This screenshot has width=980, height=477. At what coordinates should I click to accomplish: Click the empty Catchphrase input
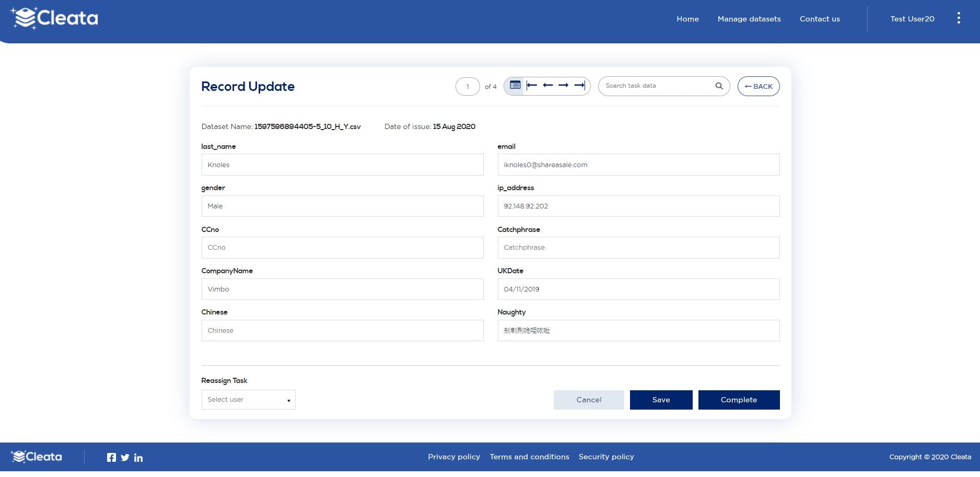coord(638,248)
